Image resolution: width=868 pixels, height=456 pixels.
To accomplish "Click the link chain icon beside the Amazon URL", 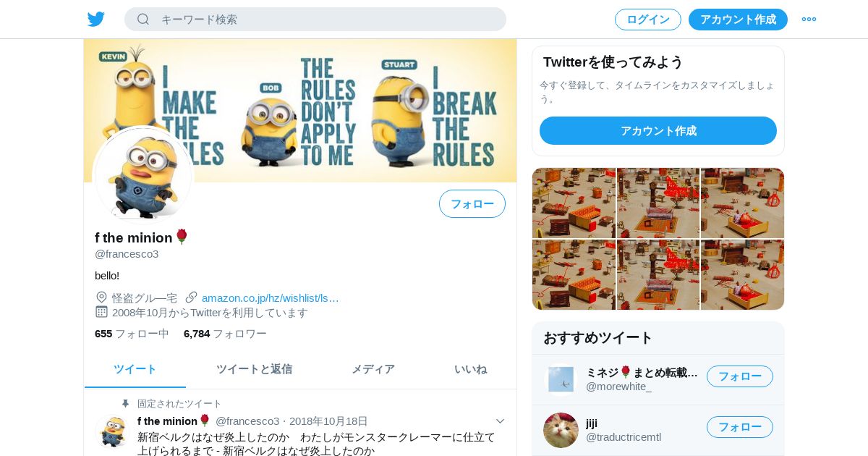I will [192, 297].
